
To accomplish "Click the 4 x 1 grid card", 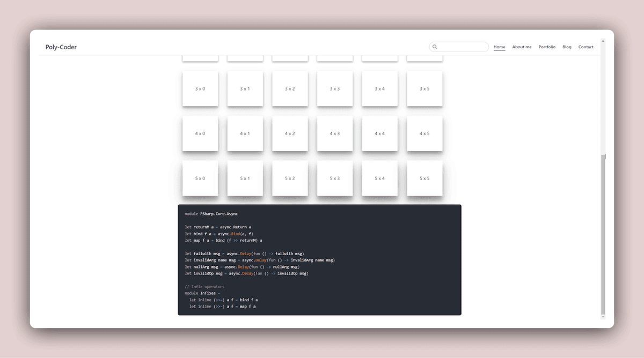I will point(245,133).
